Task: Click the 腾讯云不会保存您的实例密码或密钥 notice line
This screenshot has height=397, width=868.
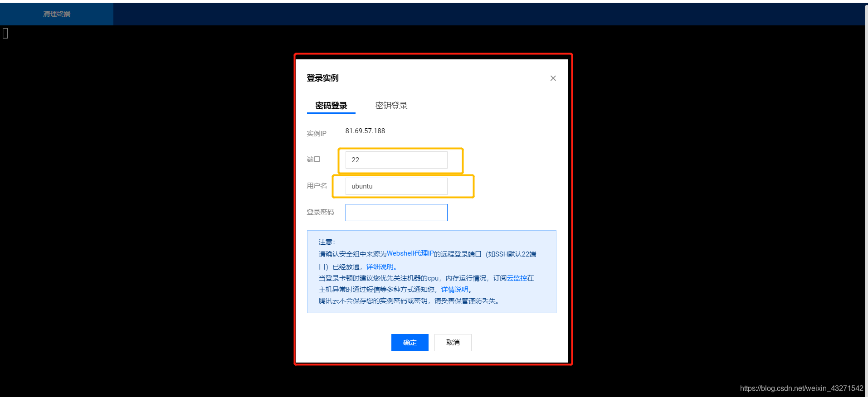Action: [409, 301]
